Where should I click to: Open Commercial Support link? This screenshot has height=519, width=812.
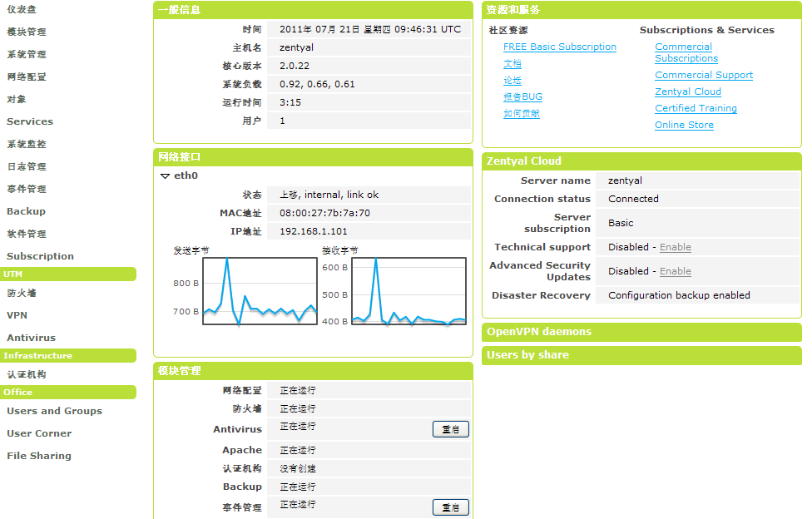coord(703,75)
